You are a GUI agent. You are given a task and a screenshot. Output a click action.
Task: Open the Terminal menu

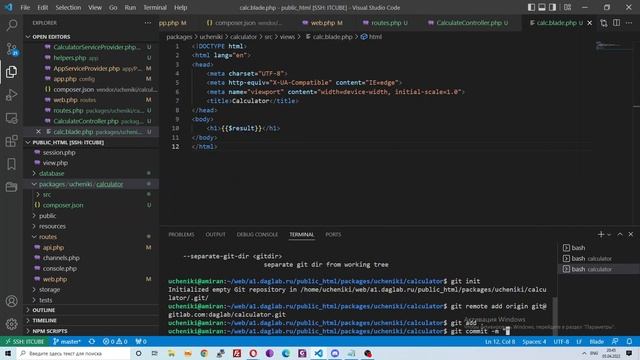click(x=155, y=7)
